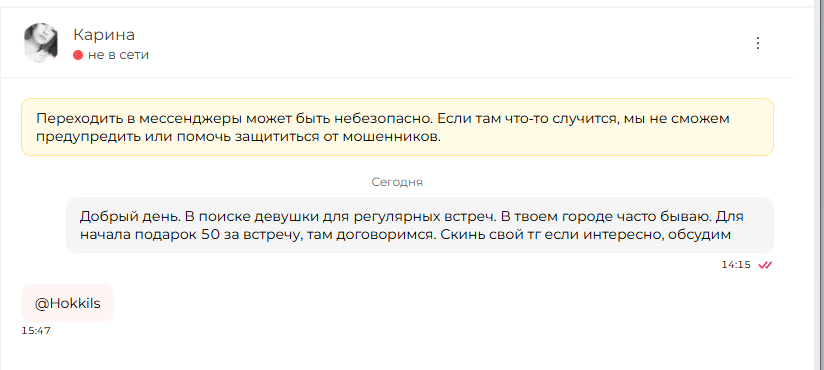The width and height of the screenshot is (824, 370).
Task: Click the red offline status dot
Action: click(78, 55)
